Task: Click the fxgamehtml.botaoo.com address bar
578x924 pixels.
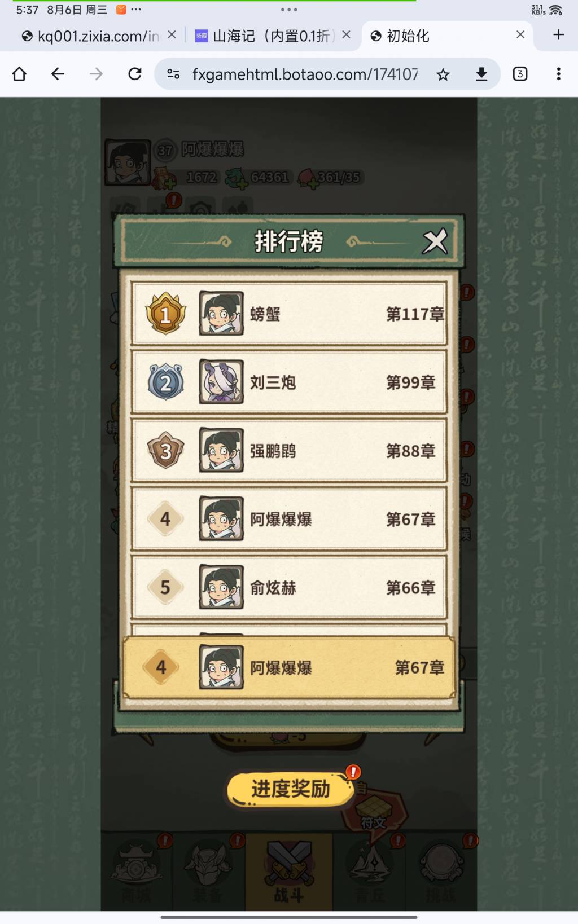Action: (x=305, y=74)
